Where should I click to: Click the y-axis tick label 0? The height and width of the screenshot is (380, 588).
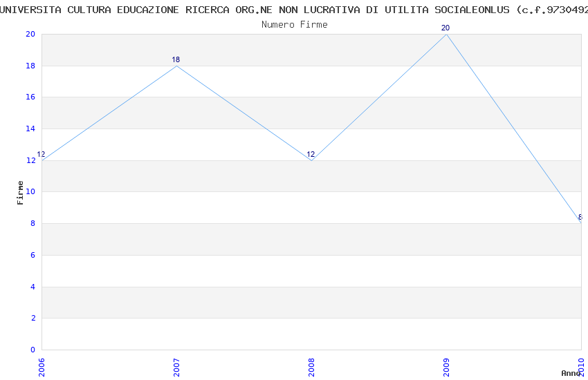(x=33, y=350)
